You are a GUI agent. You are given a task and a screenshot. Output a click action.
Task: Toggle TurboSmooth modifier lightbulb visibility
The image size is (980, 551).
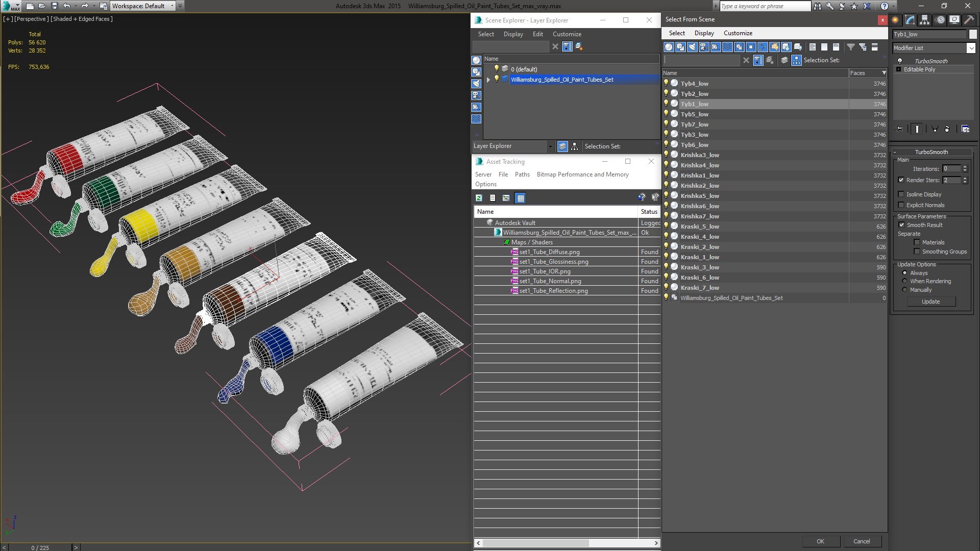[900, 61]
